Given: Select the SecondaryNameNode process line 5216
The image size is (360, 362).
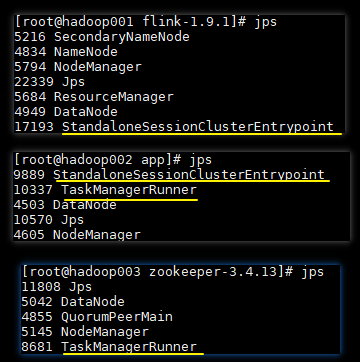Looking at the screenshot, I should [102, 37].
